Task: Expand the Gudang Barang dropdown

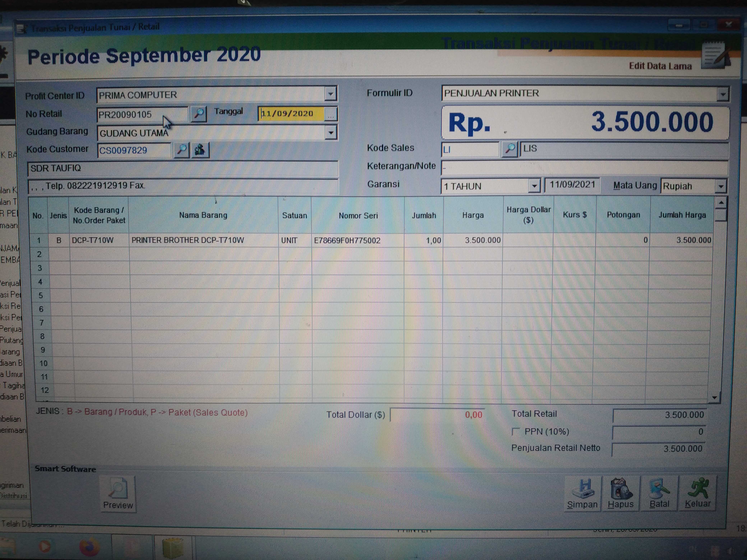Action: pos(331,133)
